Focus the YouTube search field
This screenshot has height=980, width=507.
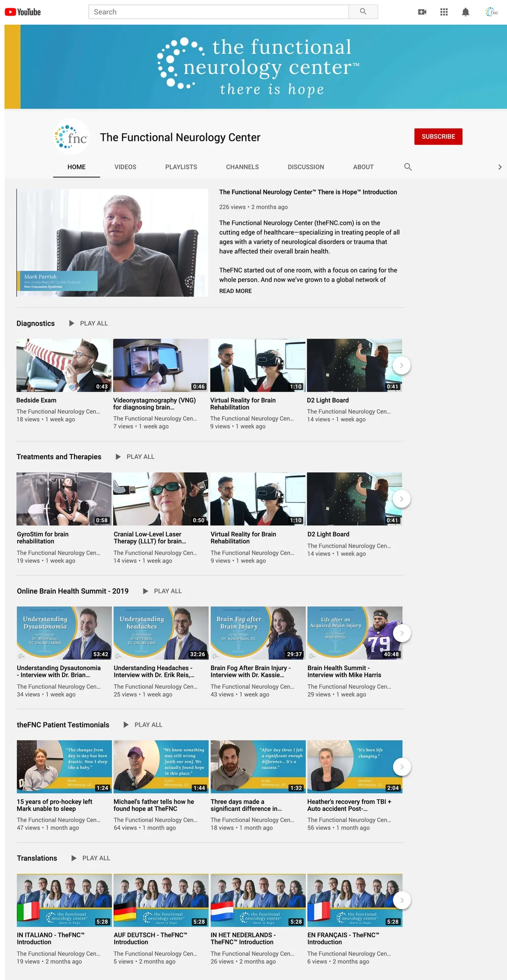tap(219, 12)
